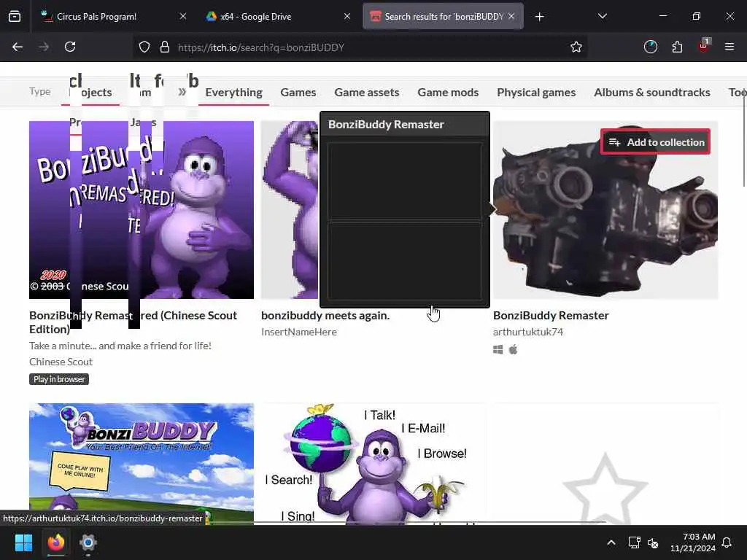
Task: Click the Windows platform icon under BonziBuddy Remaster
Action: 498,350
